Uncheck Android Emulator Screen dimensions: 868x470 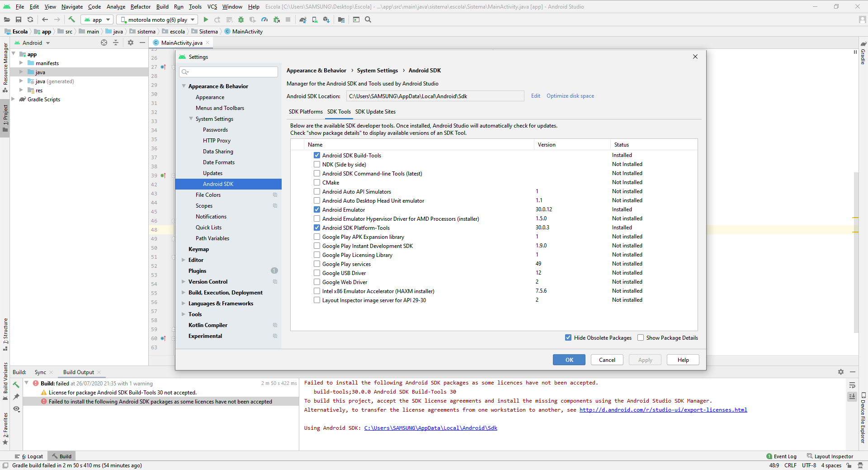point(317,209)
